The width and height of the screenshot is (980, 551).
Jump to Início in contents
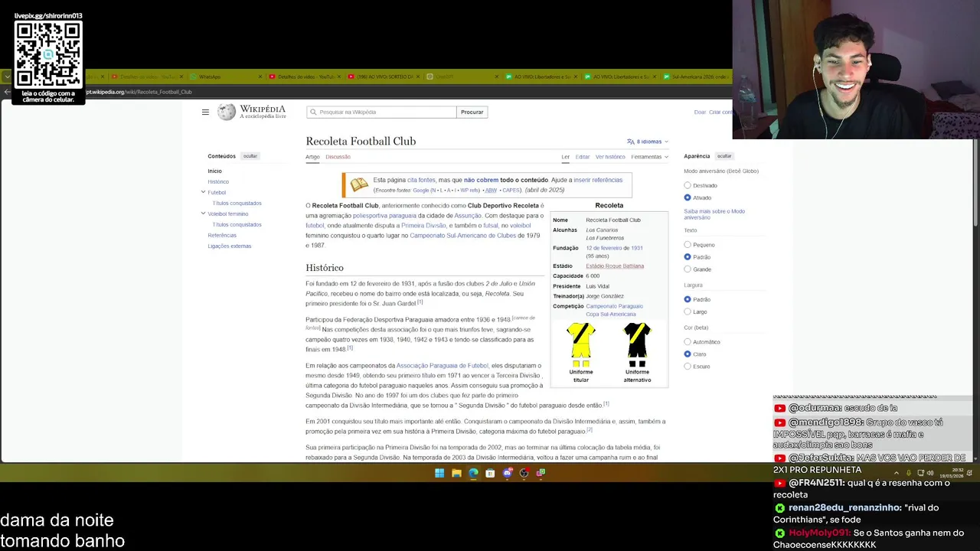(x=214, y=171)
